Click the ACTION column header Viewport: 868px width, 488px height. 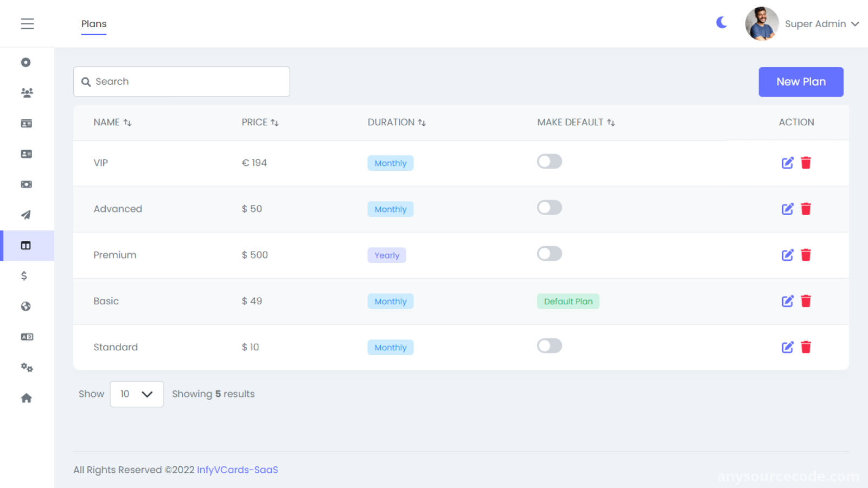796,123
